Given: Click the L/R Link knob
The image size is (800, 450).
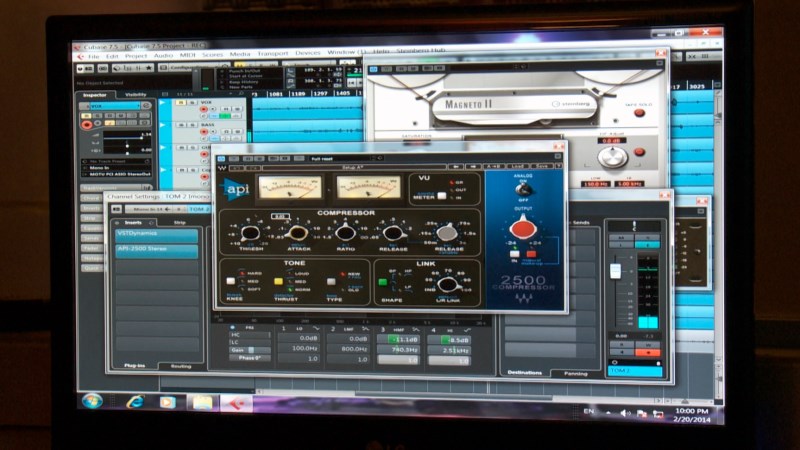Looking at the screenshot, I should pos(447,284).
